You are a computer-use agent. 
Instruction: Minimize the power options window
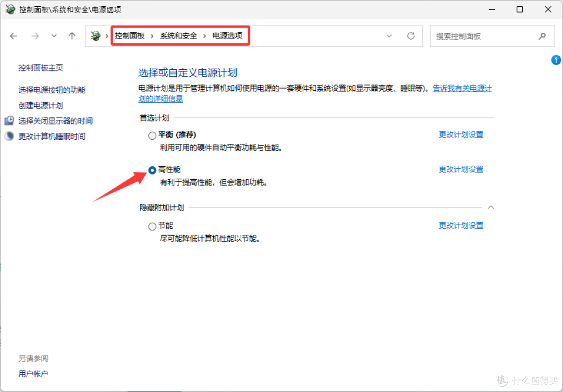click(491, 9)
